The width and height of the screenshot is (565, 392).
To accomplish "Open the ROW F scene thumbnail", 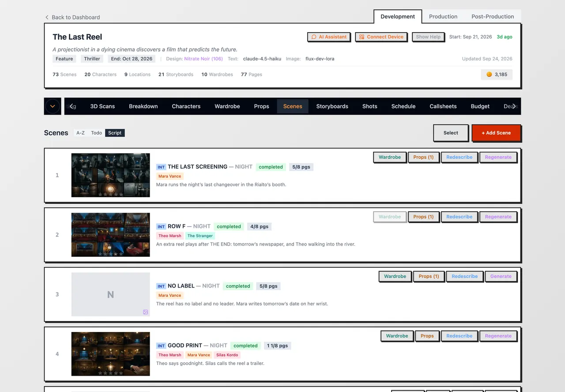I will pos(110,235).
